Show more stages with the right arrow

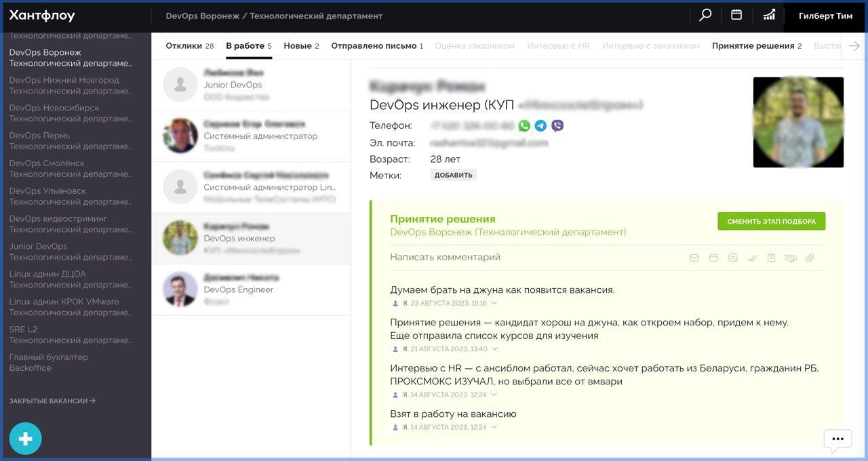click(x=854, y=46)
